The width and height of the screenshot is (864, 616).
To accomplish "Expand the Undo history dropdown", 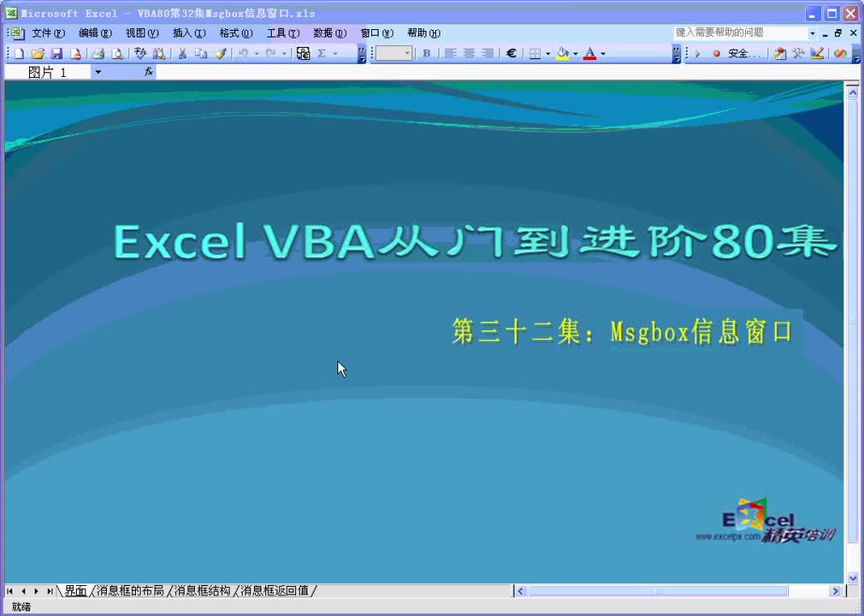I will [x=257, y=53].
